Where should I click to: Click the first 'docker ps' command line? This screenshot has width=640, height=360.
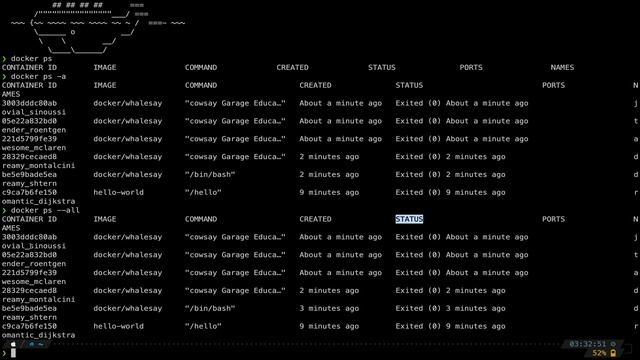[31, 58]
